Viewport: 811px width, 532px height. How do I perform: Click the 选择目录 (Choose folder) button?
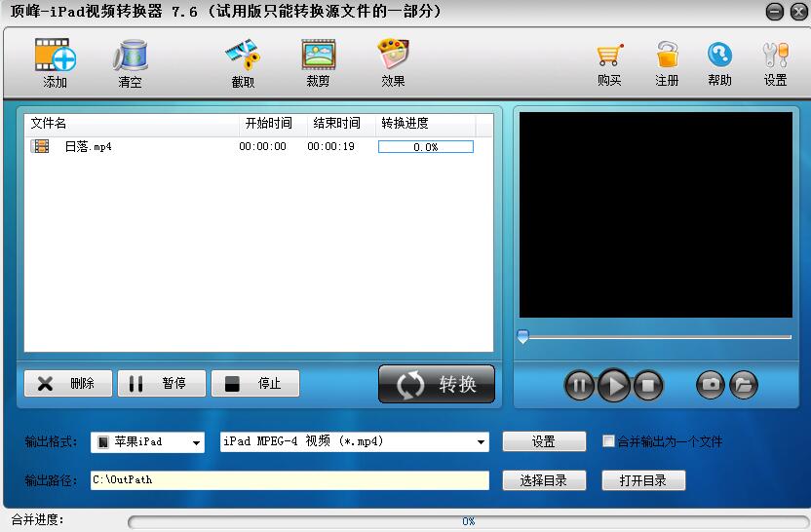[544, 480]
